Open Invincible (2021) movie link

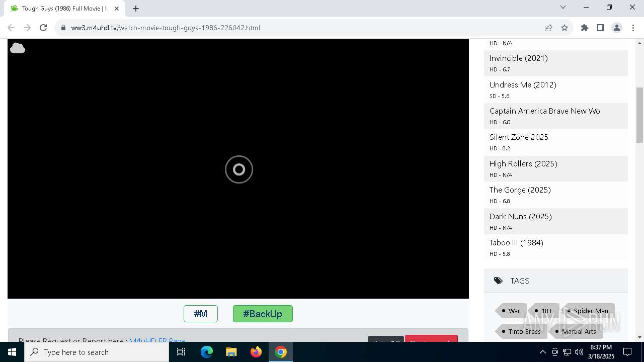coord(519,58)
